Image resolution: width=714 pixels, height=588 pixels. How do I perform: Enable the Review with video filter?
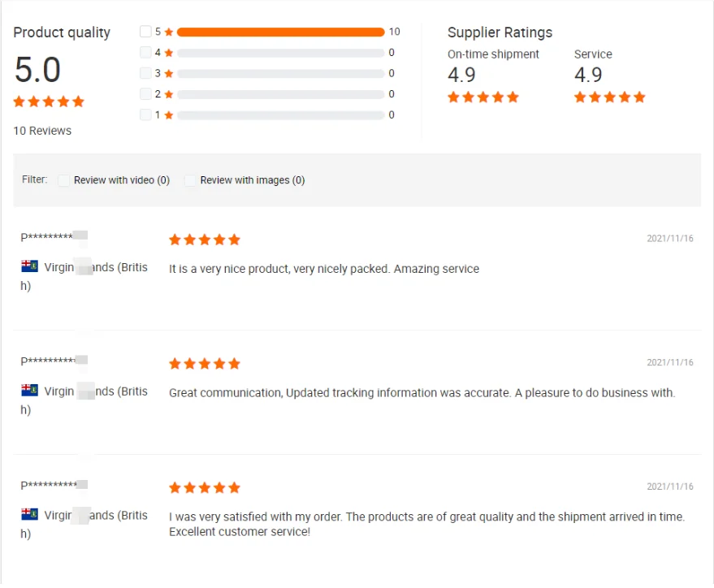(63, 180)
